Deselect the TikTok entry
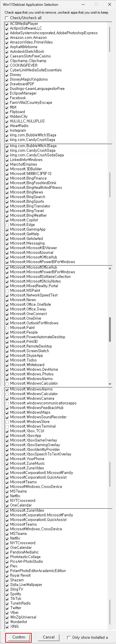Viewport: 116px width, 644px height. coord(7,599)
